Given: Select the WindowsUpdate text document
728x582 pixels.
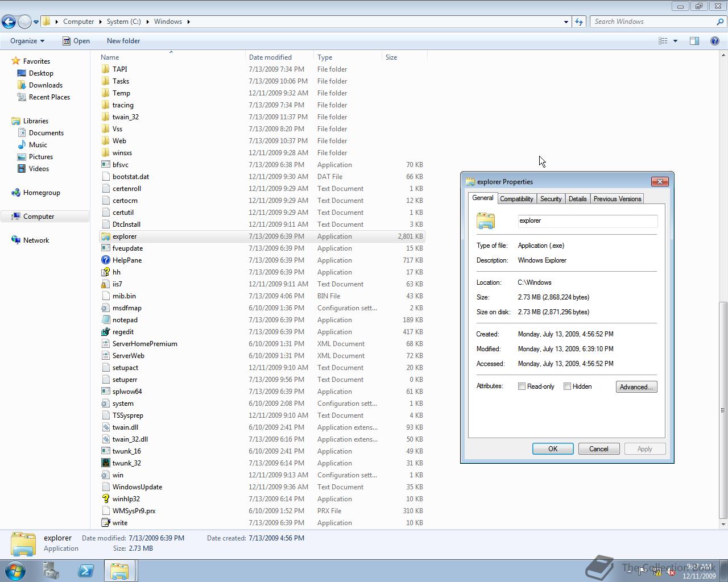Looking at the screenshot, I should pos(137,487).
